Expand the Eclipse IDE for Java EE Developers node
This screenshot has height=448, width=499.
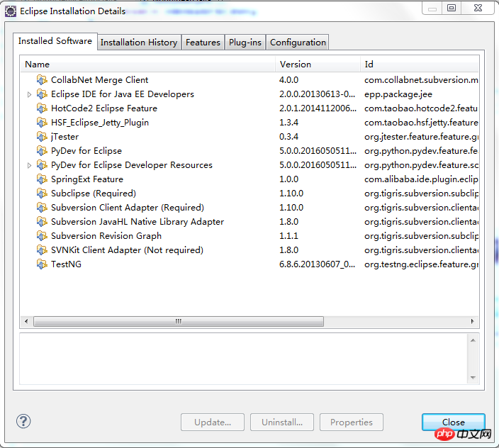(29, 94)
